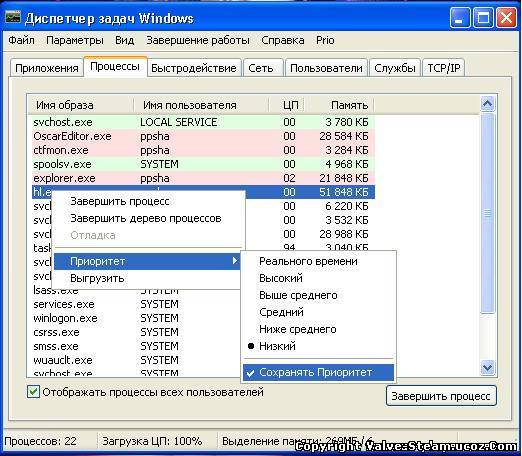Set priority to Высокий

pyautogui.click(x=319, y=278)
